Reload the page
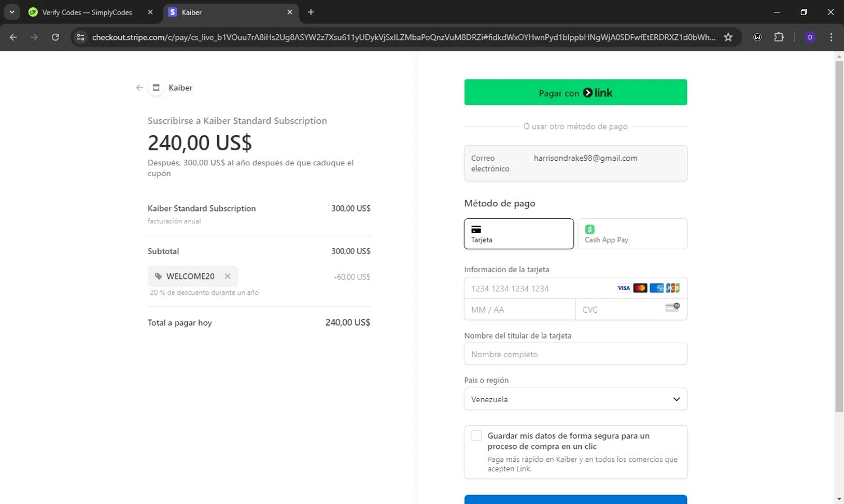 pyautogui.click(x=55, y=37)
